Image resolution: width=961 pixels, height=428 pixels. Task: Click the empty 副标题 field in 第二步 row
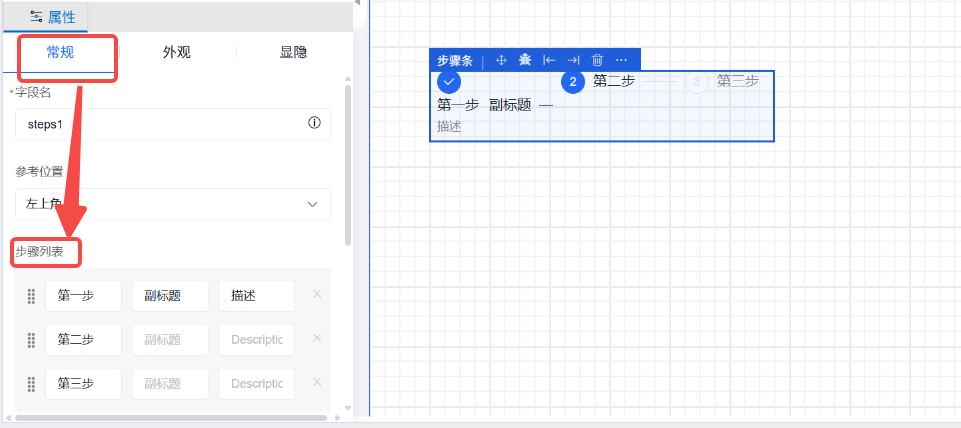coord(170,340)
